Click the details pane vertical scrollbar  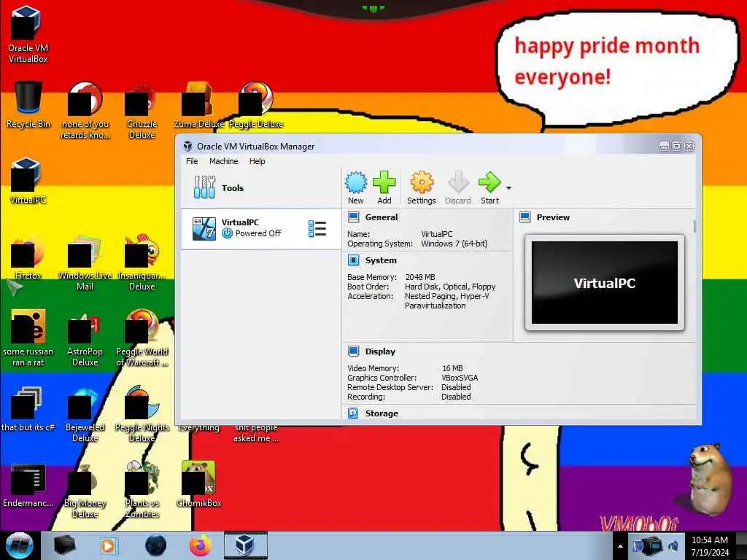pyautogui.click(x=694, y=227)
